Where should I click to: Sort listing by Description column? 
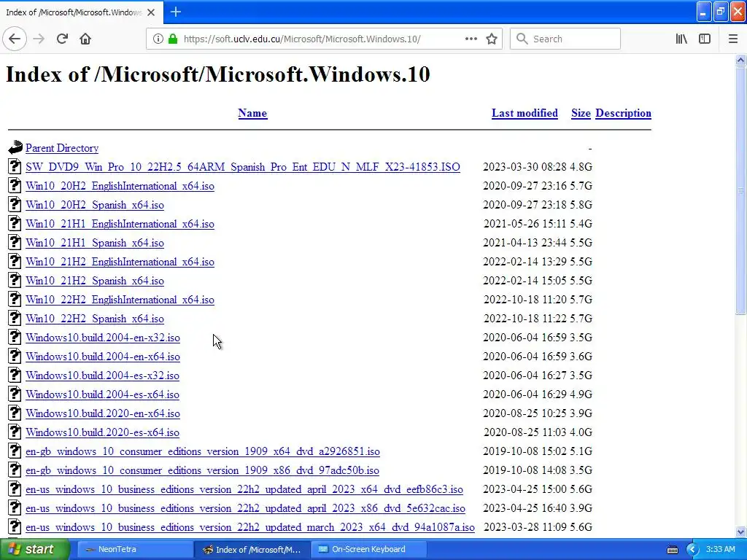623,113
